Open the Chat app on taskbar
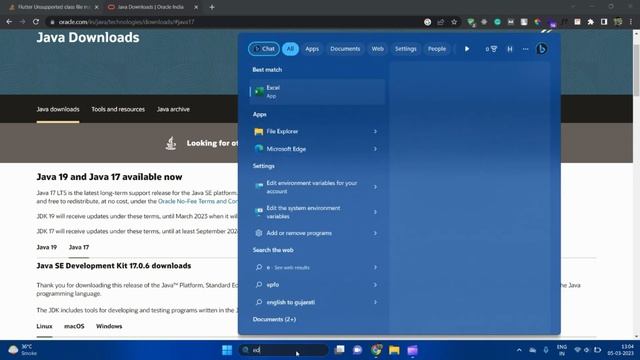This screenshot has height=360, width=640. click(x=358, y=350)
